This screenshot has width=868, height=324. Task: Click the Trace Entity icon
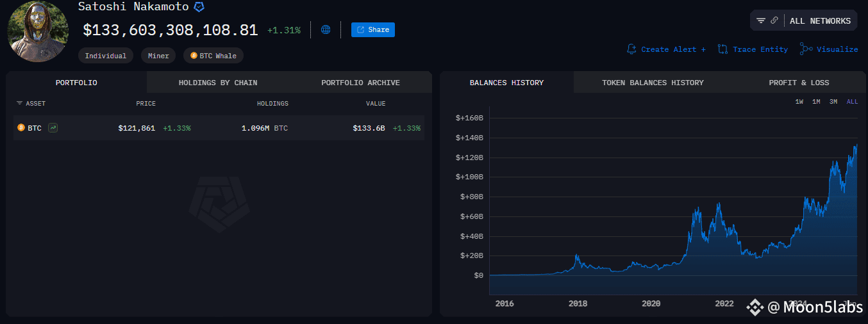(x=722, y=49)
